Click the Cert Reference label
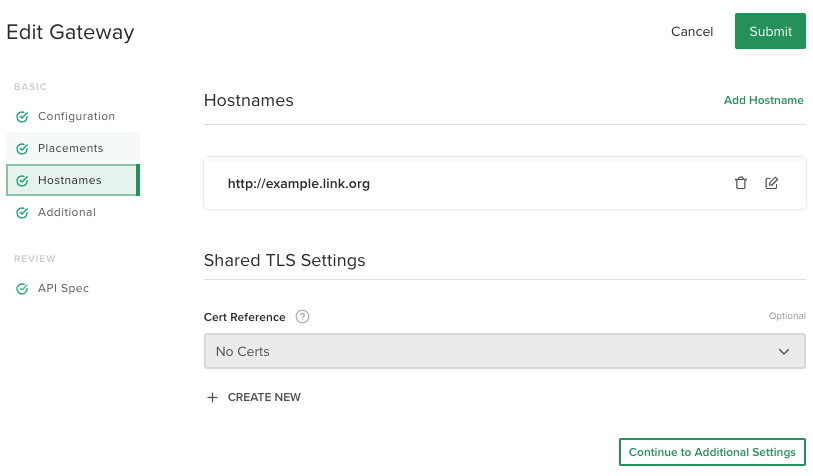This screenshot has height=476, width=813. click(244, 317)
